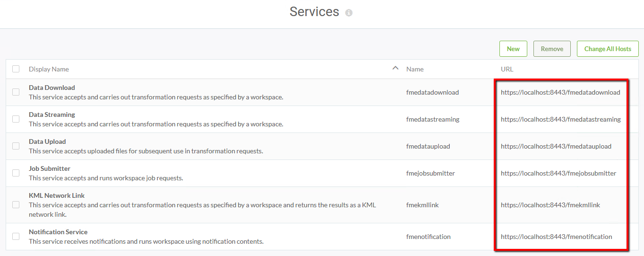Check the Data Download row checkbox

[16, 92]
